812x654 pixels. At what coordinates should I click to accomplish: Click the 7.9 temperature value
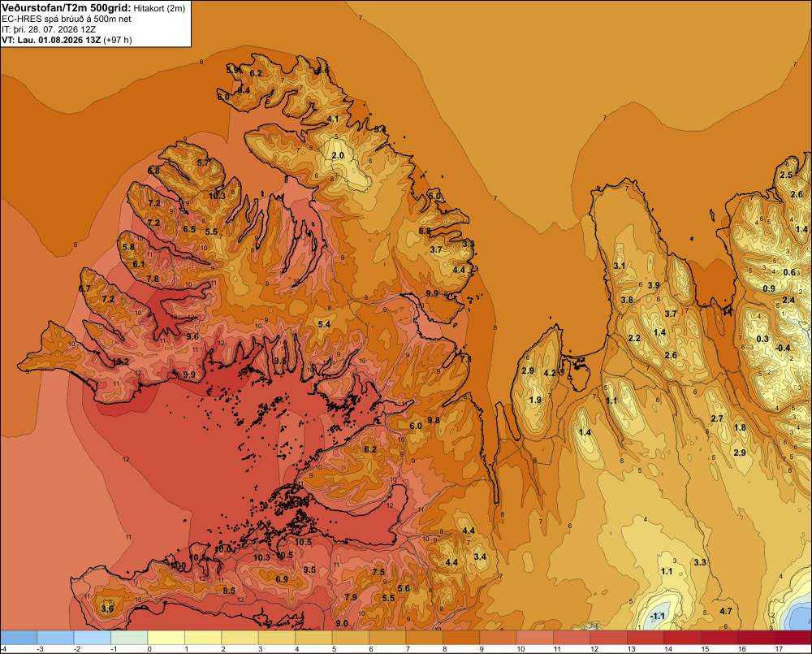coord(351,597)
